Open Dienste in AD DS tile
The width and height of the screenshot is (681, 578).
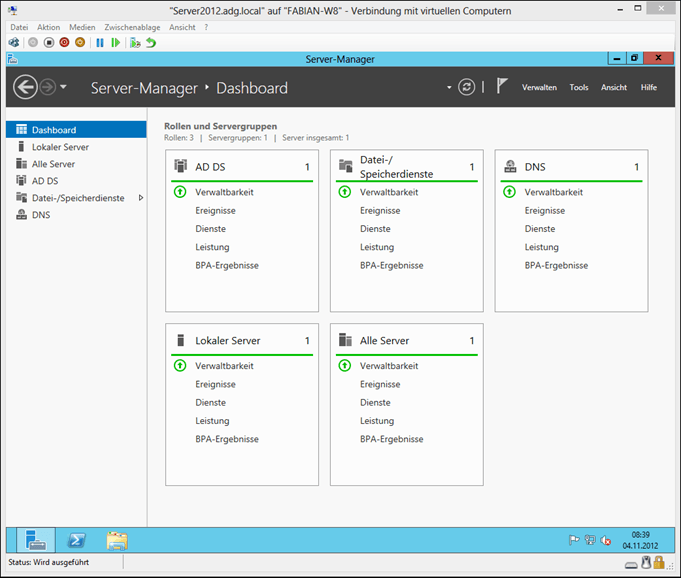[x=211, y=229]
